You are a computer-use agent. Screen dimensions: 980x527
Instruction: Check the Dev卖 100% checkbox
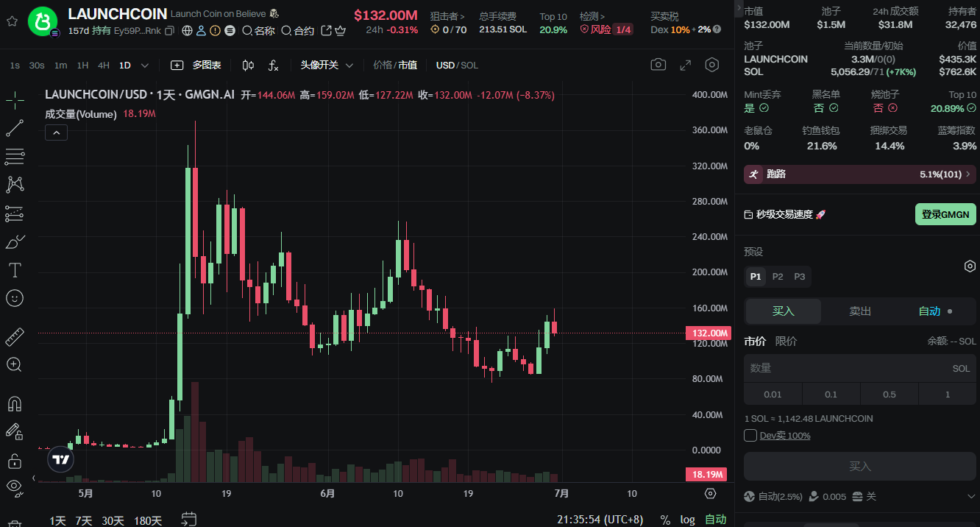pyautogui.click(x=750, y=435)
